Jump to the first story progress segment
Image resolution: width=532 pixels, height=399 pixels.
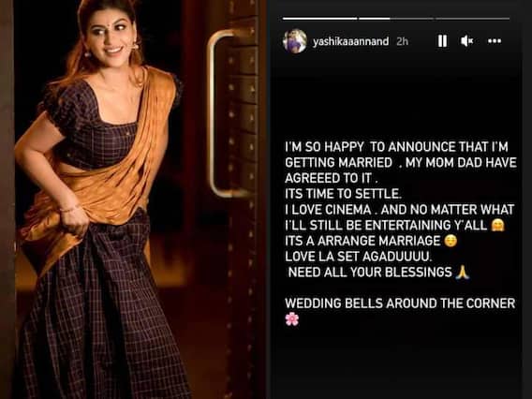[319, 19]
